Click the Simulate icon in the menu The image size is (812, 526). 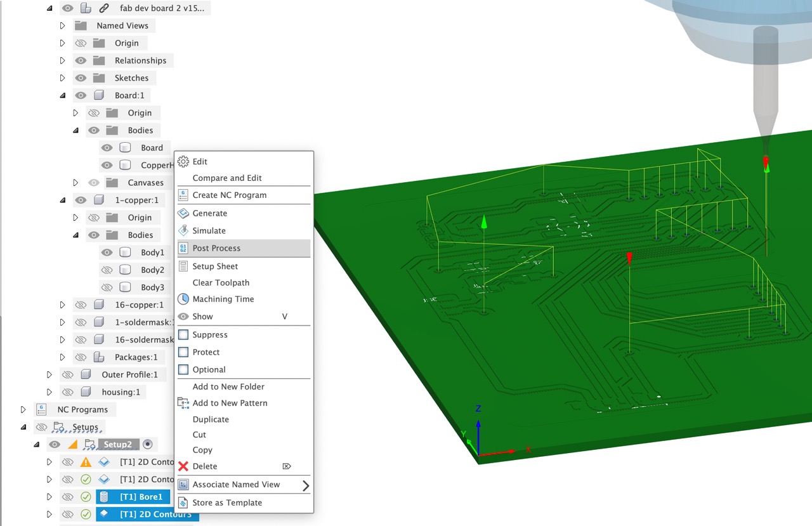pos(183,231)
